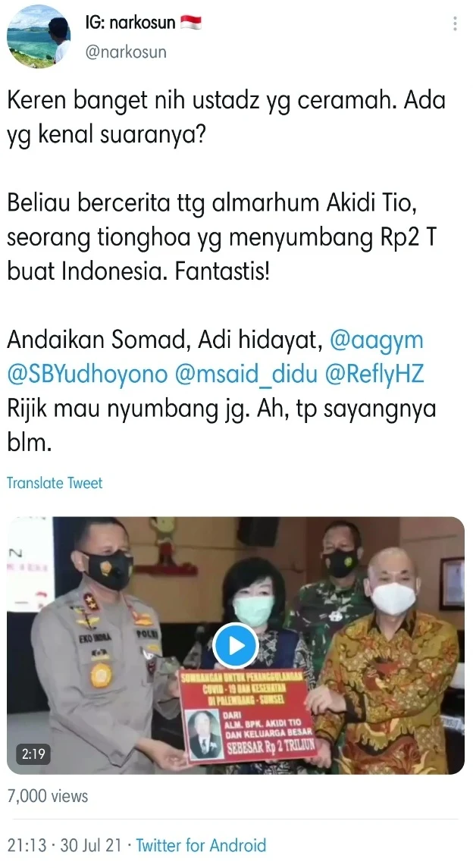
Task: Click the Indonesian flag emoji beside the name
Action: 191,23
